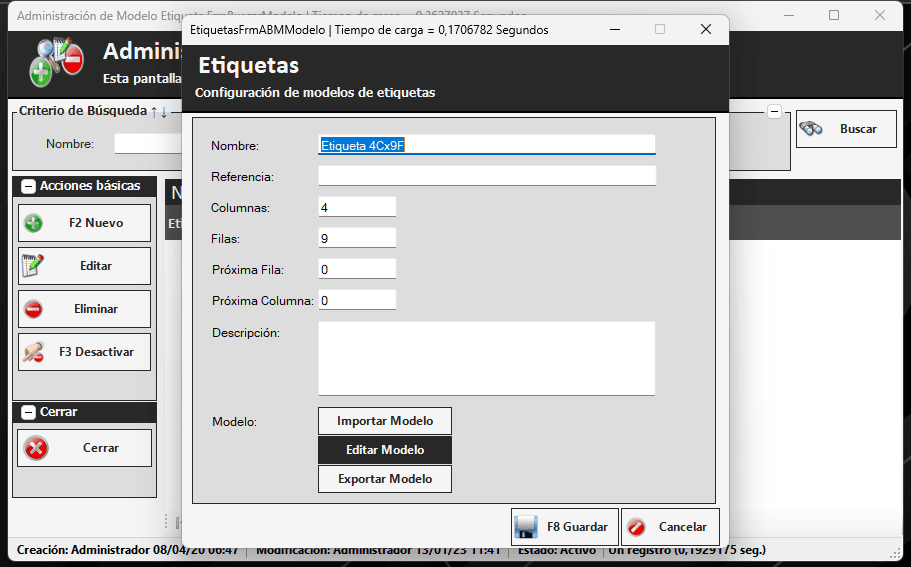Click the red cancel icon beside Cancelar
This screenshot has width=911, height=567.
[636, 527]
